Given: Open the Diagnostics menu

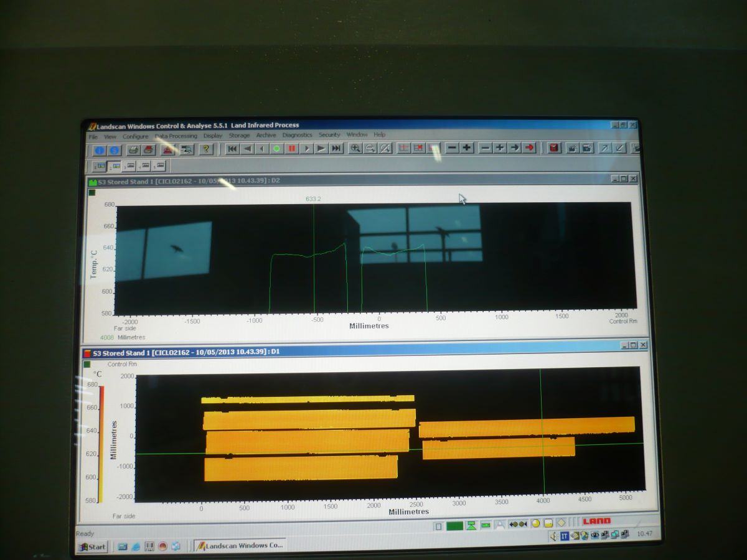Looking at the screenshot, I should (298, 135).
